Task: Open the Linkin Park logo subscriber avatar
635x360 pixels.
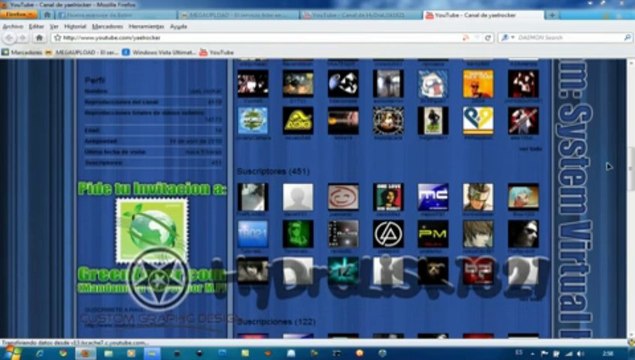Action: tap(388, 234)
